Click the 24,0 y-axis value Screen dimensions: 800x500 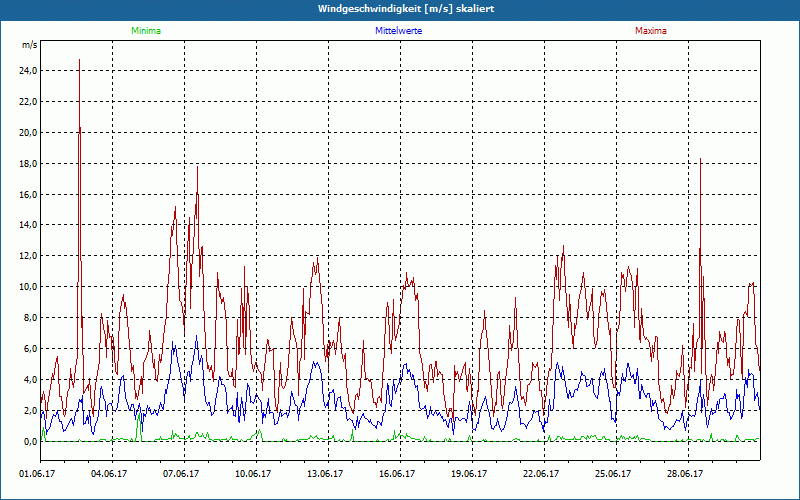(x=29, y=71)
